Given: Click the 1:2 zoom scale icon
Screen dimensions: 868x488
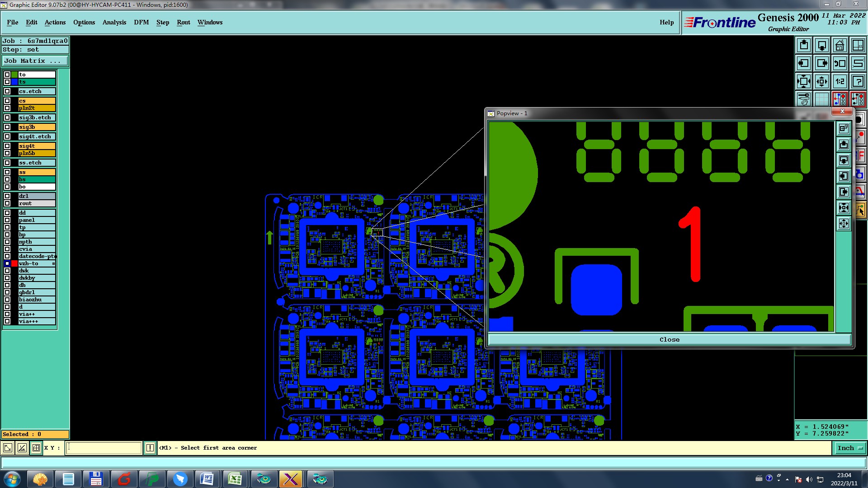Looking at the screenshot, I should pos(840,81).
